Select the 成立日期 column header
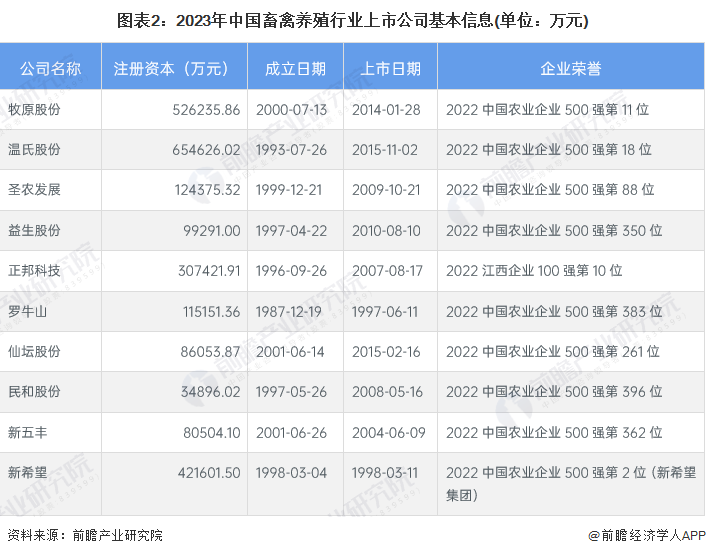706x556 pixels. tap(295, 68)
